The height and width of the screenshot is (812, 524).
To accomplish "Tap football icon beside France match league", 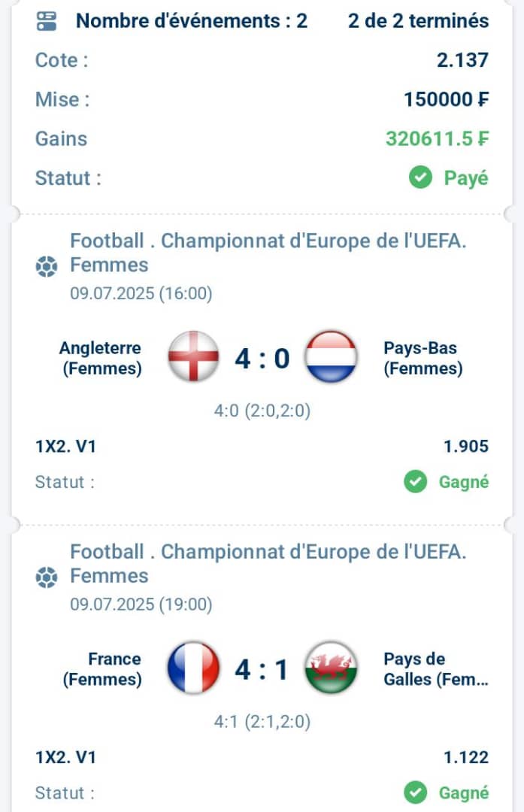I will 46,577.
